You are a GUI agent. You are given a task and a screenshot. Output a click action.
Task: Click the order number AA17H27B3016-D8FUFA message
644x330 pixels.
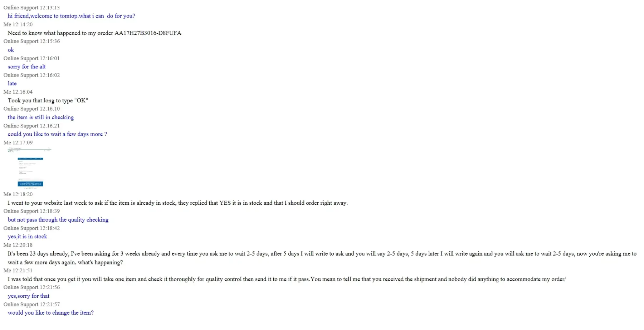(x=94, y=33)
